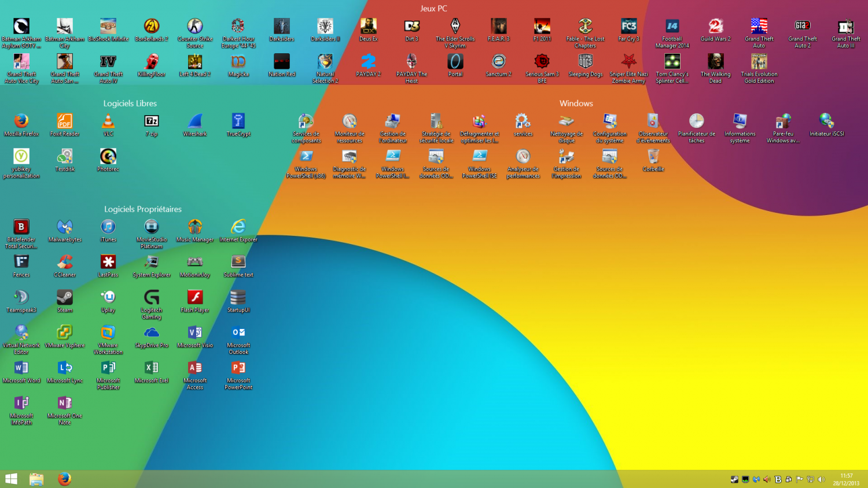The image size is (868, 488).
Task: Click the Action Center flag tray icon
Action: pos(800,479)
